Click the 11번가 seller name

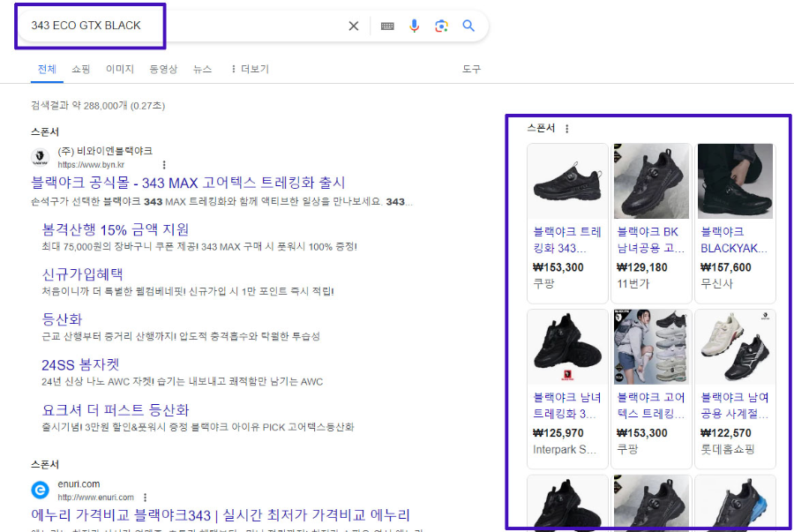coord(633,283)
